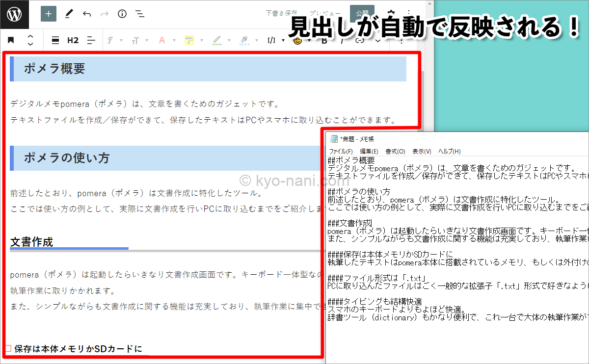Open the ファイル(F) menu in Notepad
Viewport: 589px width, 364px height.
click(341, 152)
